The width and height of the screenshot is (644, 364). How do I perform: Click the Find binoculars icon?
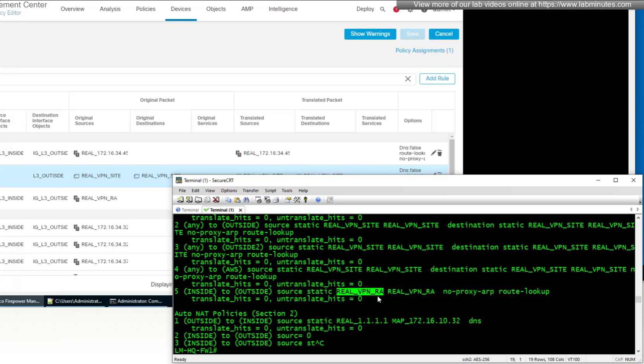(246, 200)
